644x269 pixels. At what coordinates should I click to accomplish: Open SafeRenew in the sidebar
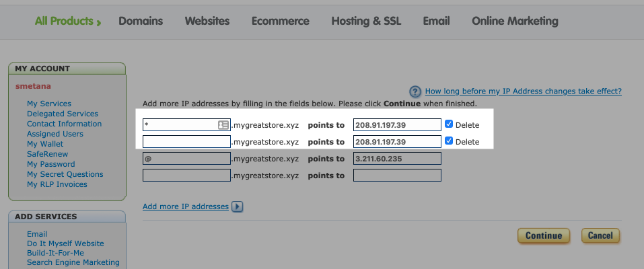(47, 154)
